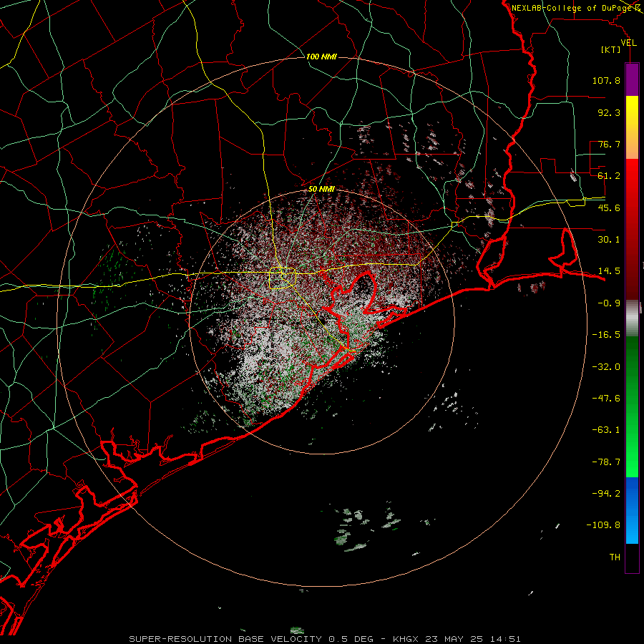Click the yellow Houston loop highway outline
Image resolution: width=644 pixels, height=644 pixels.
pos(283,278)
